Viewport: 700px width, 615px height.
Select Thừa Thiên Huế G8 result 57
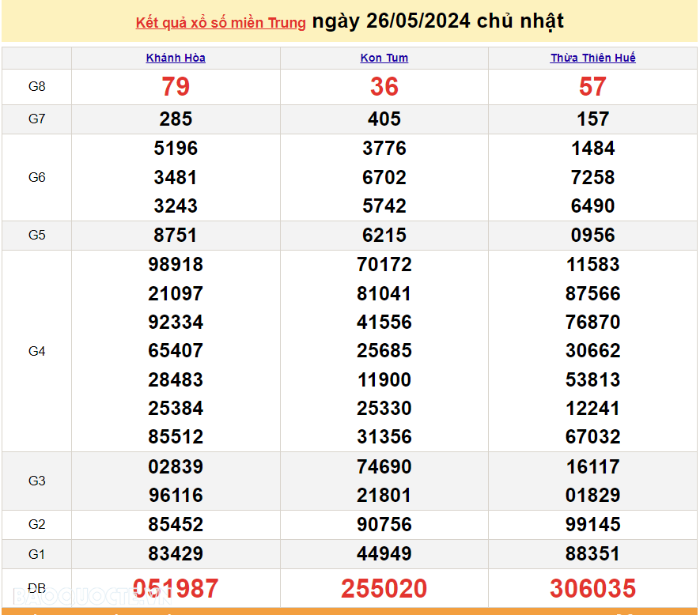[592, 87]
